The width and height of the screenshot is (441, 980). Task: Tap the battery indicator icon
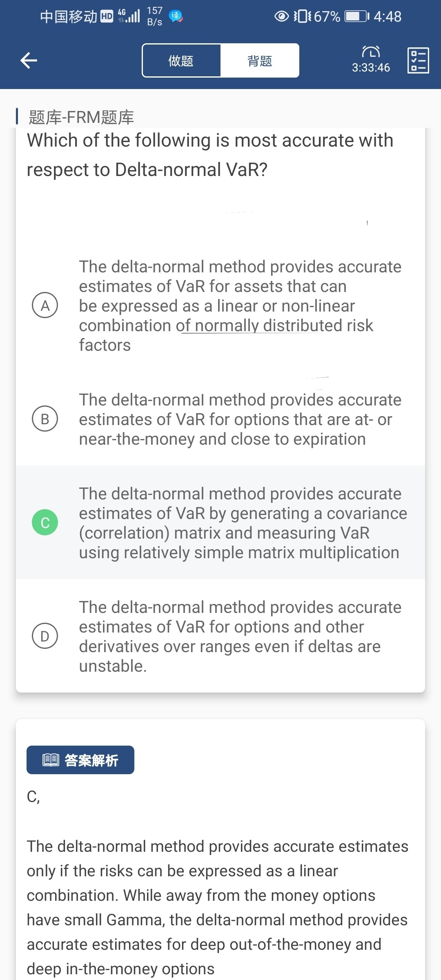[356, 16]
